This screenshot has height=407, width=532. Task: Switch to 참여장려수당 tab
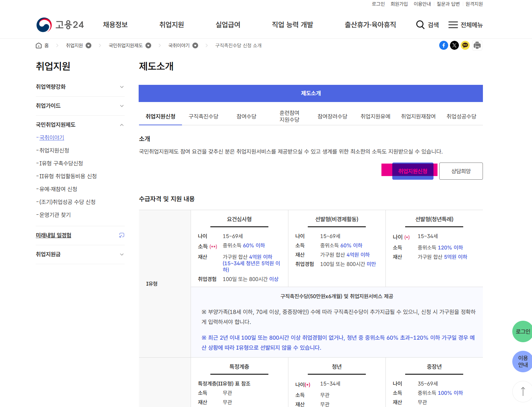(x=332, y=116)
